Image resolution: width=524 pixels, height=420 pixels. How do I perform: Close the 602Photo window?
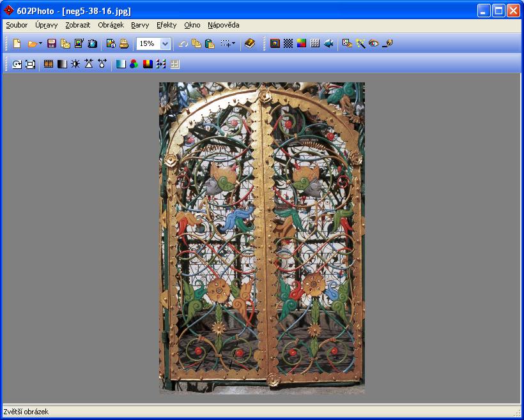(513, 11)
